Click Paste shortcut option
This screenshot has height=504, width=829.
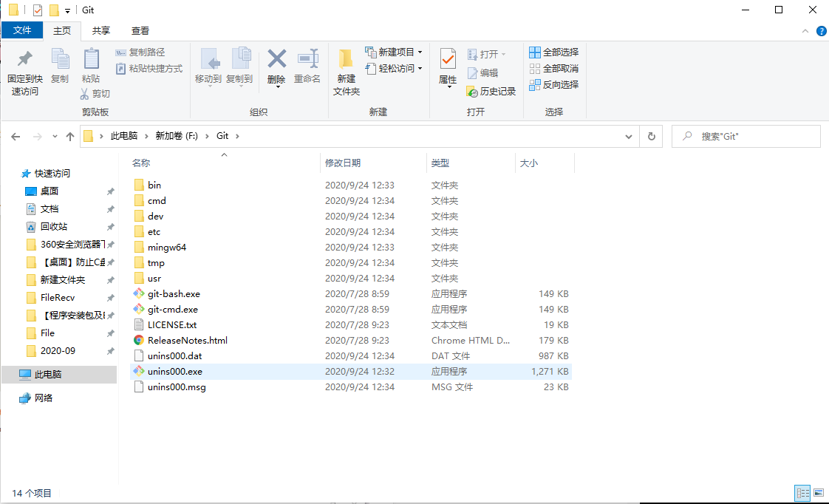[x=149, y=69]
